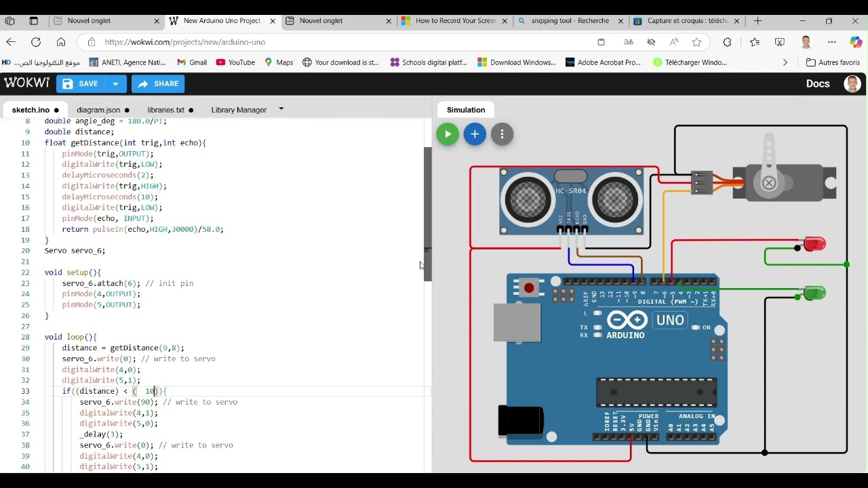Image resolution: width=868 pixels, height=488 pixels.
Task: Open the Docs link
Action: coord(818,84)
